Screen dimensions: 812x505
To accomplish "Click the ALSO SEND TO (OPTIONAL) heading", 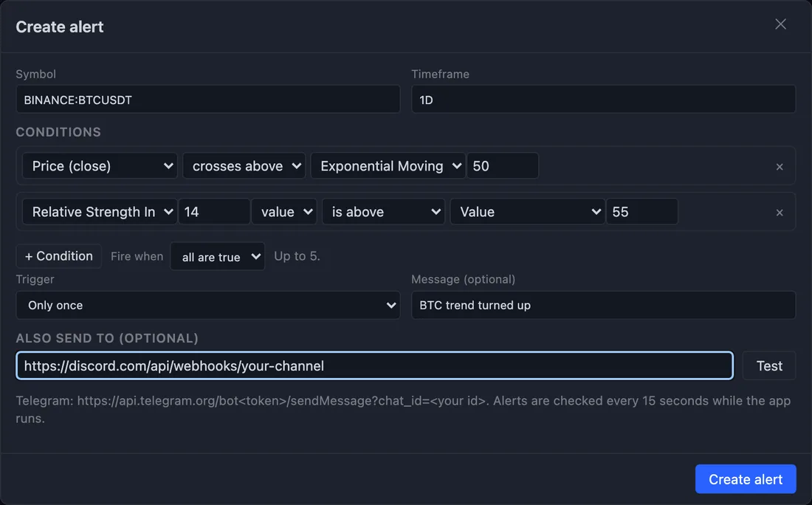I will [107, 338].
